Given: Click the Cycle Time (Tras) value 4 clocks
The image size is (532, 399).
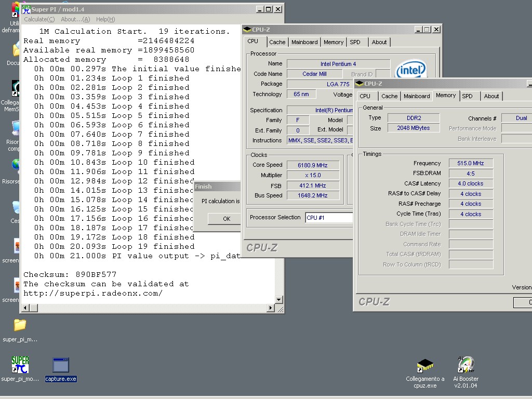Looking at the screenshot, I should (471, 214).
